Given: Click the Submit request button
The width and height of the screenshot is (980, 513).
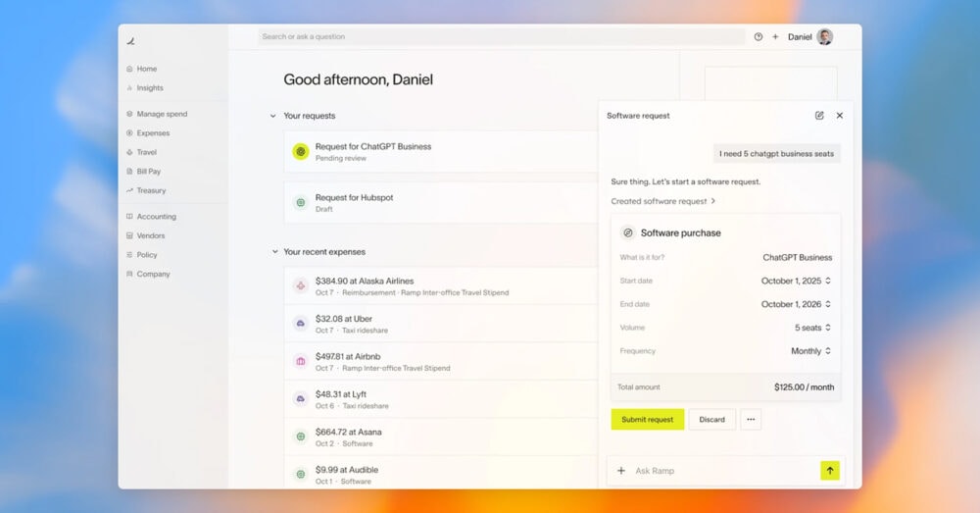Looking at the screenshot, I should tap(647, 420).
